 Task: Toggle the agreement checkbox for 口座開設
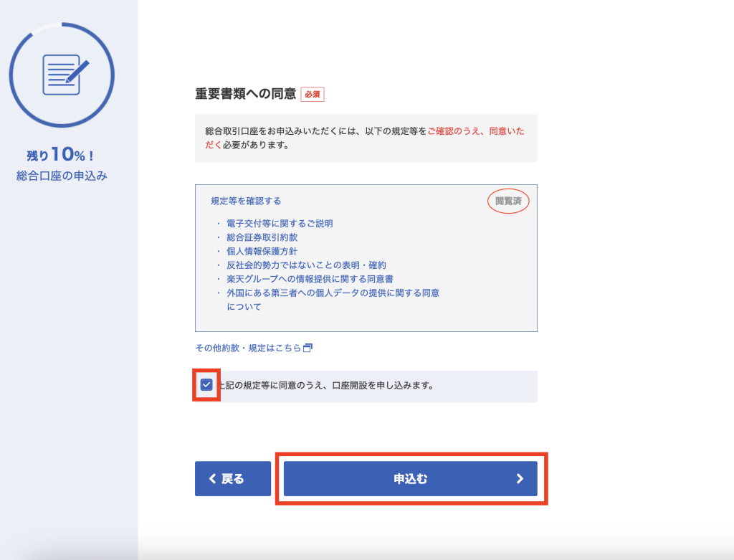206,386
